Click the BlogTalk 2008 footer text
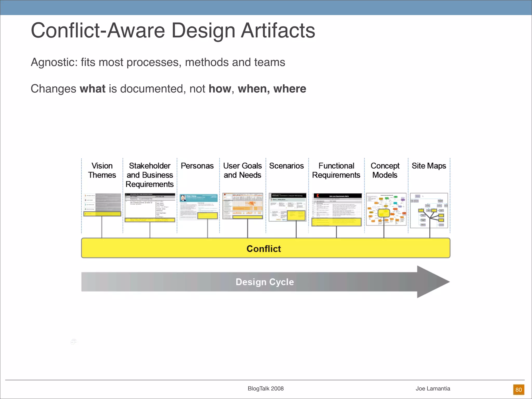 [x=265, y=389]
